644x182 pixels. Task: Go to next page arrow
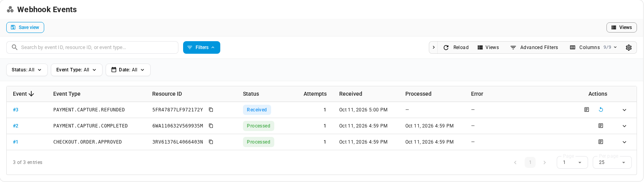pyautogui.click(x=545, y=162)
